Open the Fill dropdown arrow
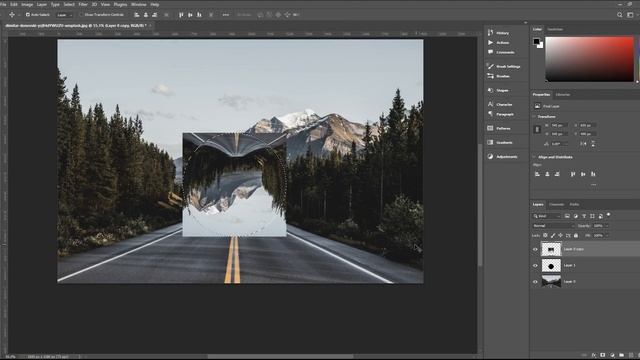 coord(607,236)
